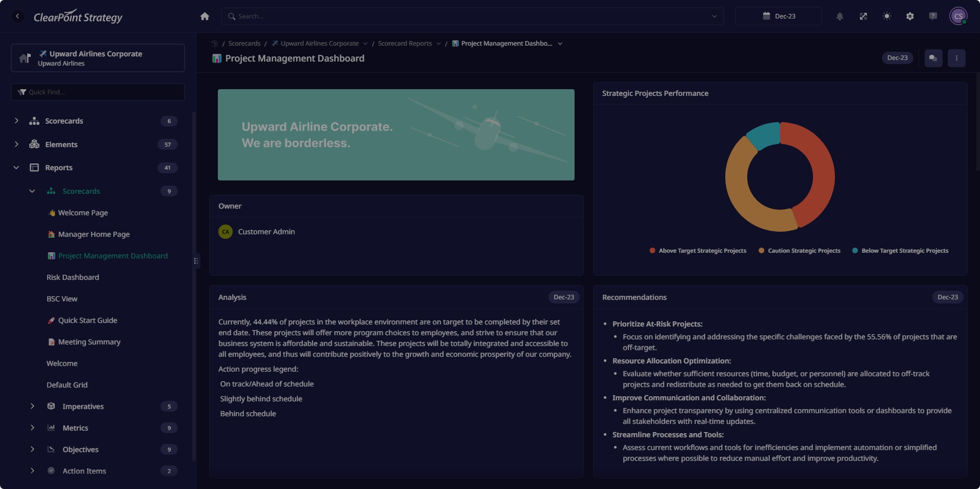The image size is (980, 489).
Task: Open the Upward Airlines Corporate workspace selector
Action: 98,58
